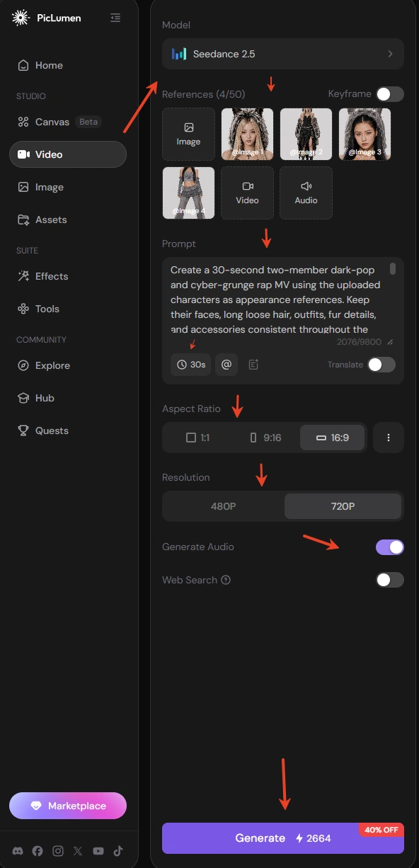Select Video in the sidebar
The image size is (419, 868).
click(68, 154)
